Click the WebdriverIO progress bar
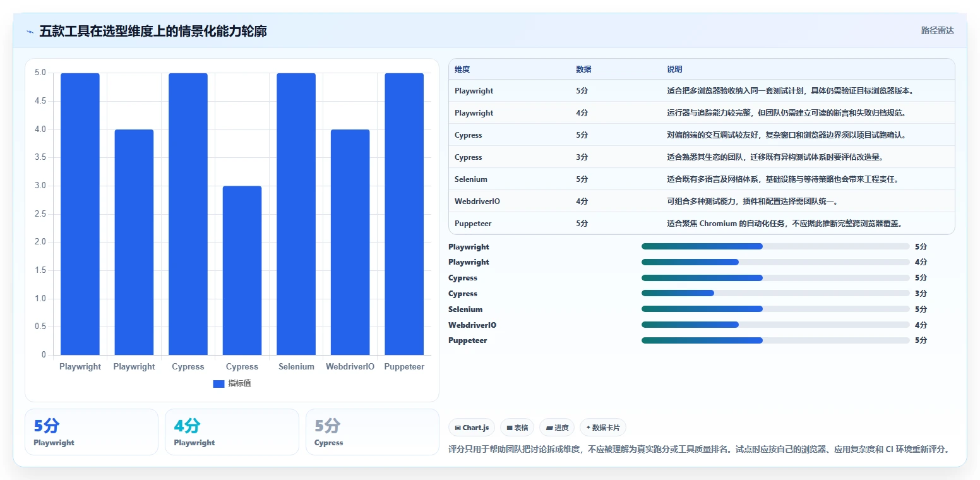 pyautogui.click(x=775, y=325)
